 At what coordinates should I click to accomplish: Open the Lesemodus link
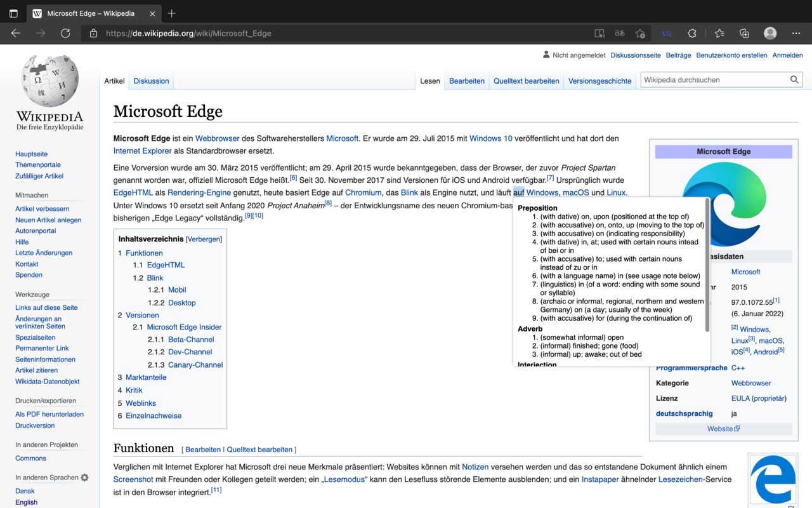click(x=345, y=479)
